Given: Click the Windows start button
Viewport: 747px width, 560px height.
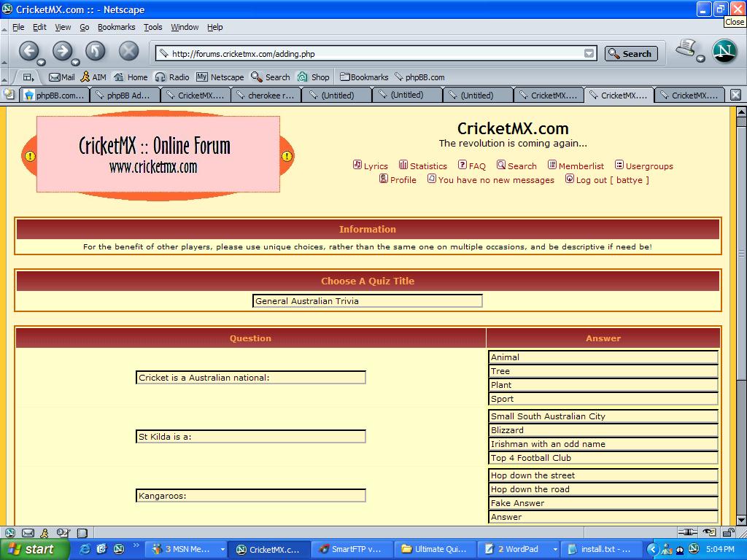Looking at the screenshot, I should pyautogui.click(x=35, y=550).
